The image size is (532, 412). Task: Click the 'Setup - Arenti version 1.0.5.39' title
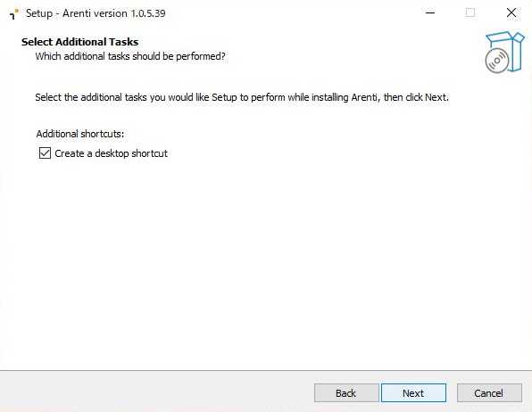pos(96,13)
